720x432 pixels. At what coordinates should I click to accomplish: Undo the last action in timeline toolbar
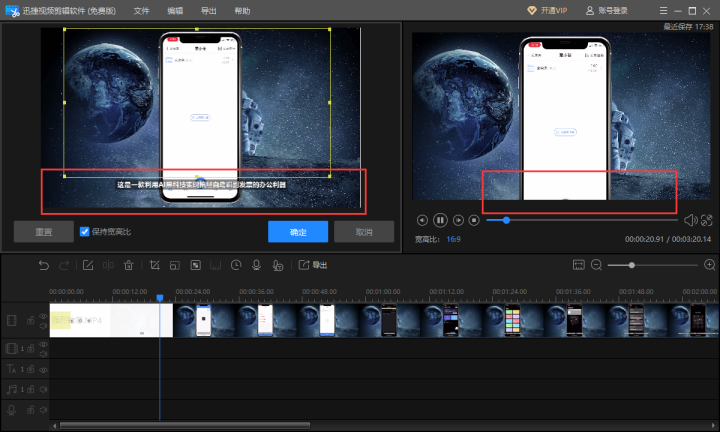44,265
